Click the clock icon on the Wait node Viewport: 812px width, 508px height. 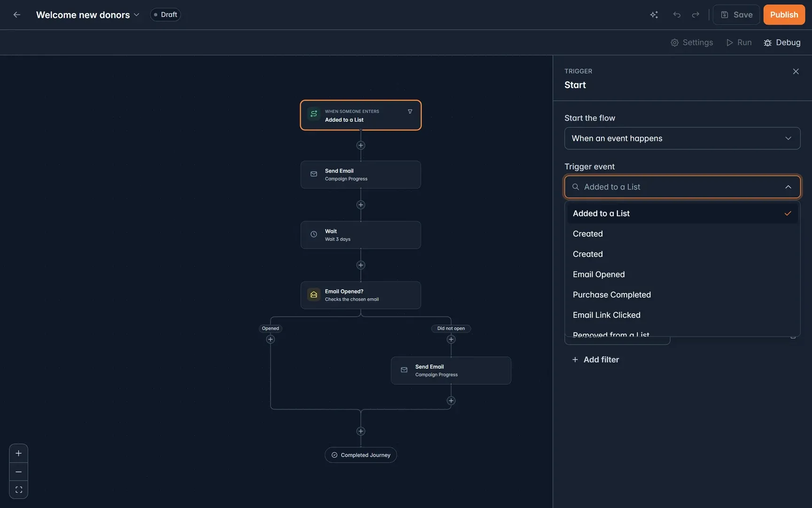click(313, 234)
